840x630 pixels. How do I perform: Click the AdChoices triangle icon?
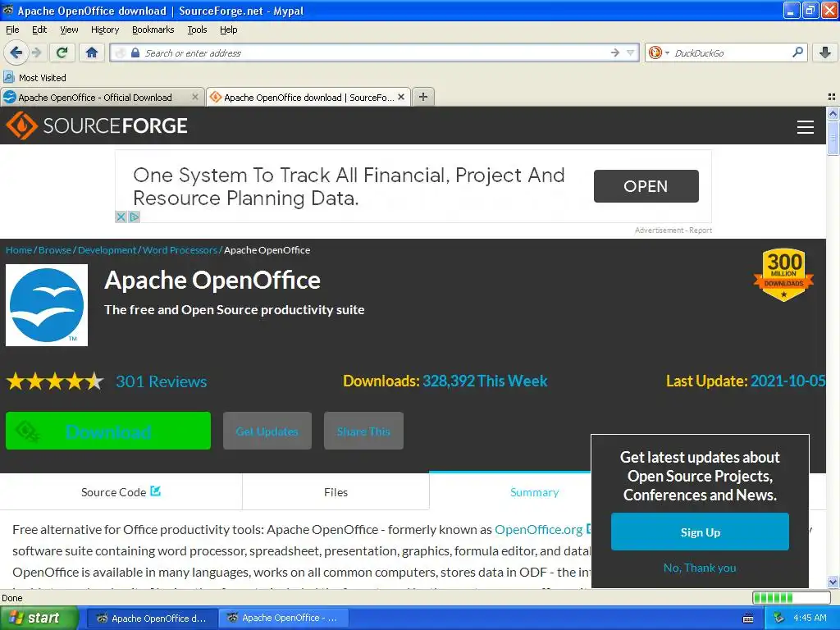coord(135,217)
